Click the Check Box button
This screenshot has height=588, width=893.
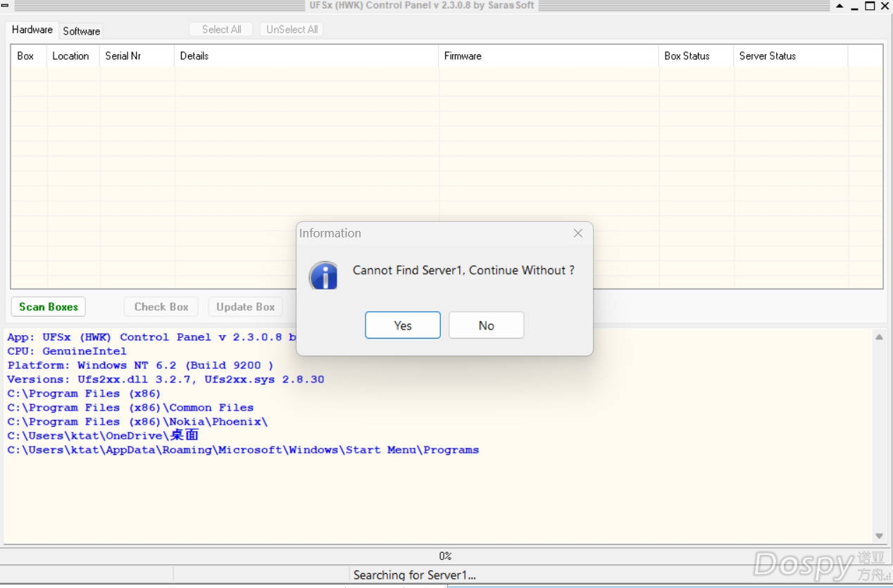(x=161, y=307)
